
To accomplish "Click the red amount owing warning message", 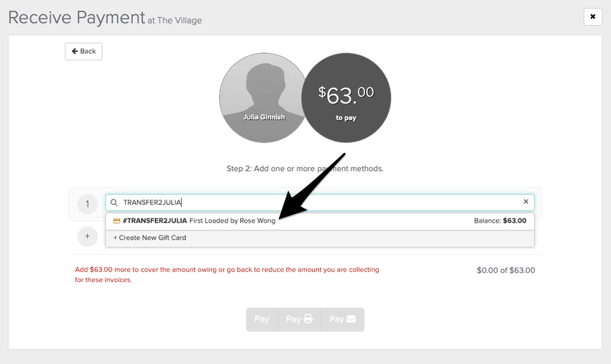I will coord(226,275).
